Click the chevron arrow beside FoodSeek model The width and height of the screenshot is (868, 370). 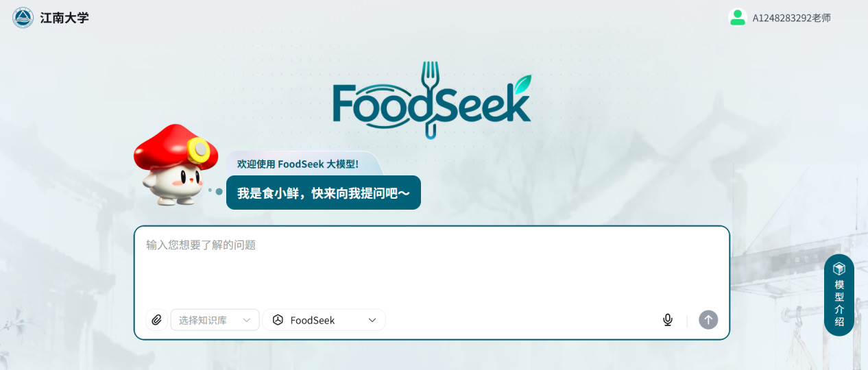pos(372,320)
